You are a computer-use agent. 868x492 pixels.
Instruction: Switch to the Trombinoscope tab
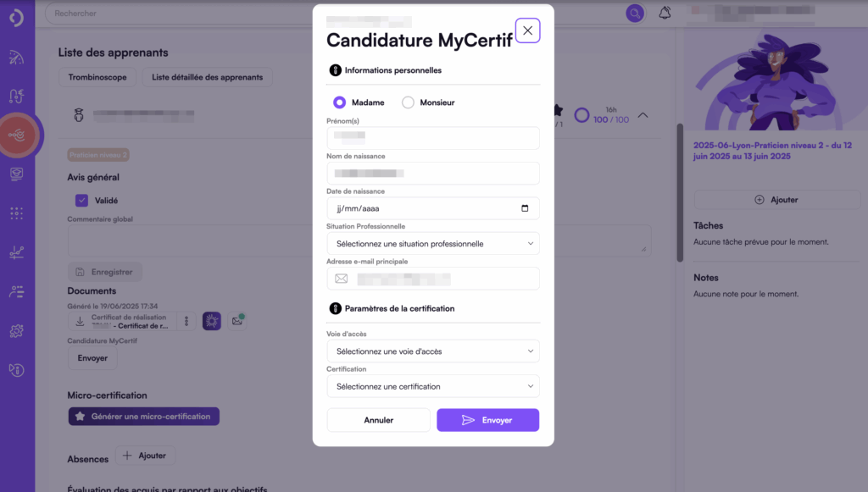97,77
